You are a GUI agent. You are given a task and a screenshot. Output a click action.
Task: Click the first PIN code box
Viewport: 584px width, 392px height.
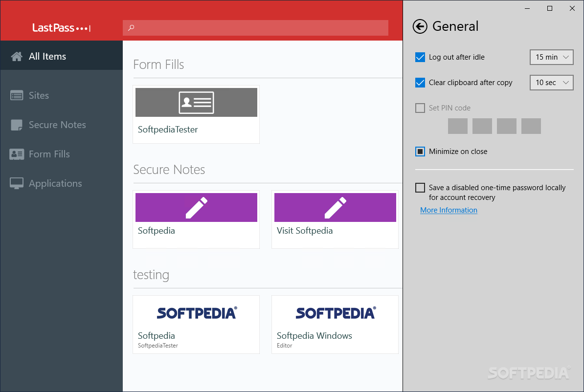457,126
